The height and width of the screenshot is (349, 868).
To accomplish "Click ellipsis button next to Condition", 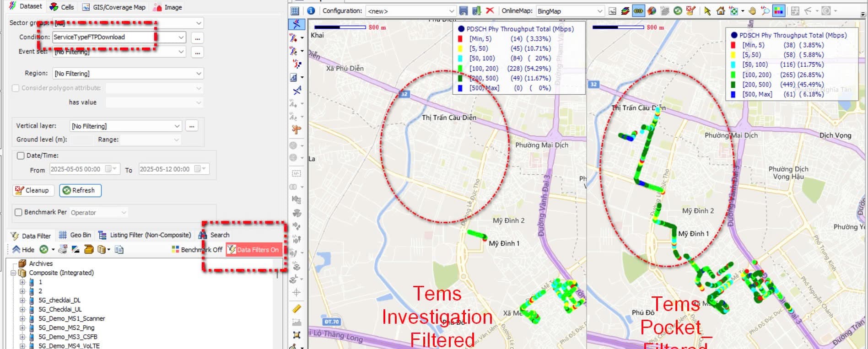I will coord(197,38).
